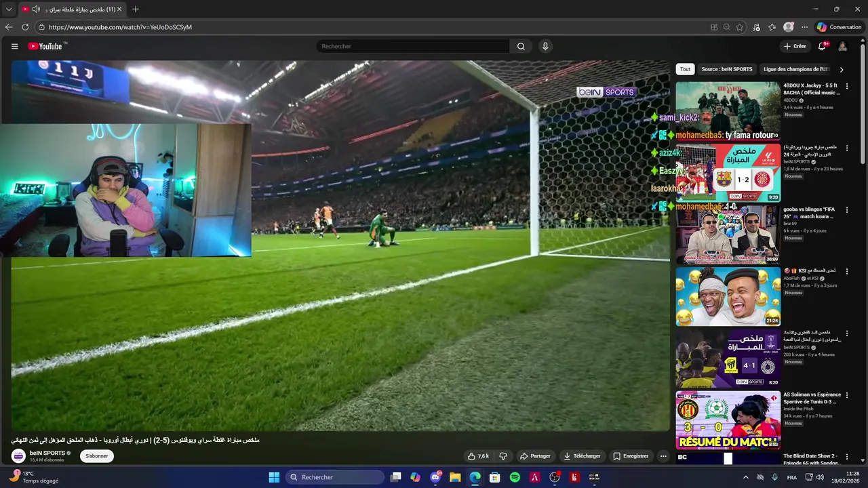Viewport: 868px width, 488px height.
Task: Open File Explorer from the taskbar
Action: 455,477
